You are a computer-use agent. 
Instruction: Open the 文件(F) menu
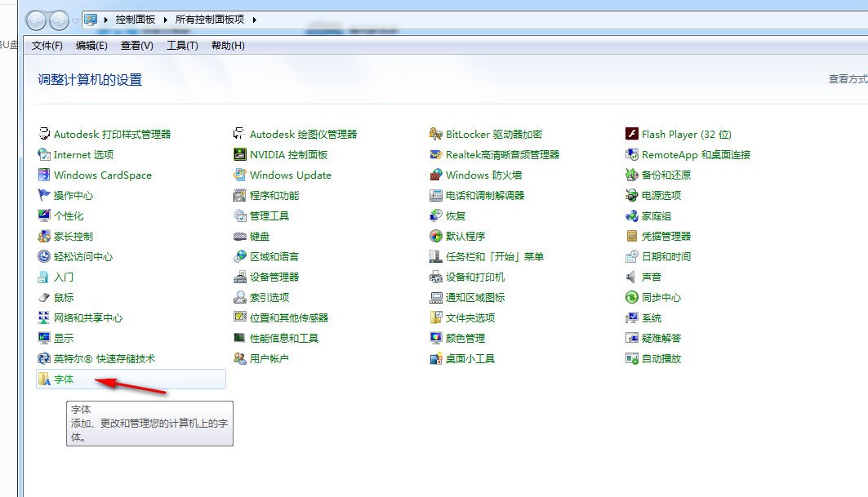tap(47, 46)
